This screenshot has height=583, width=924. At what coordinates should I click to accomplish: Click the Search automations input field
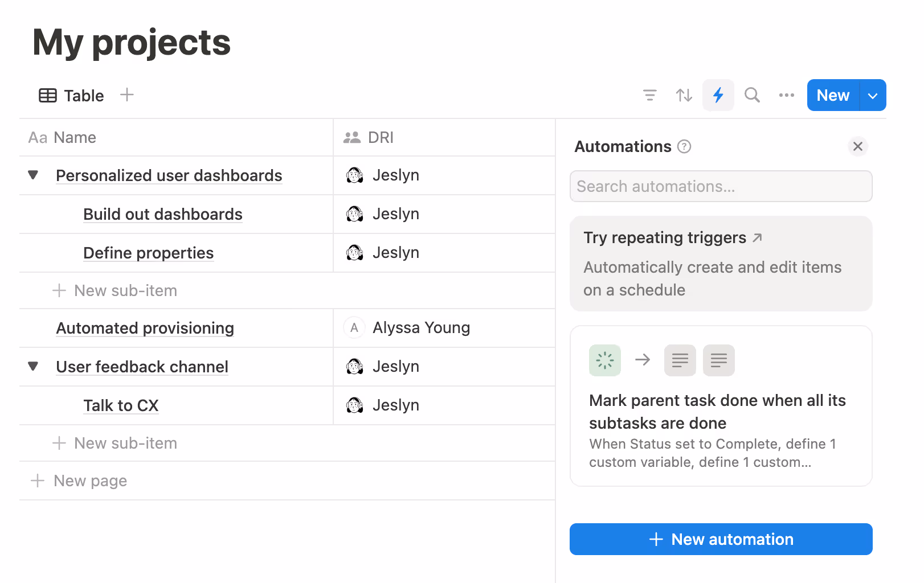point(721,187)
